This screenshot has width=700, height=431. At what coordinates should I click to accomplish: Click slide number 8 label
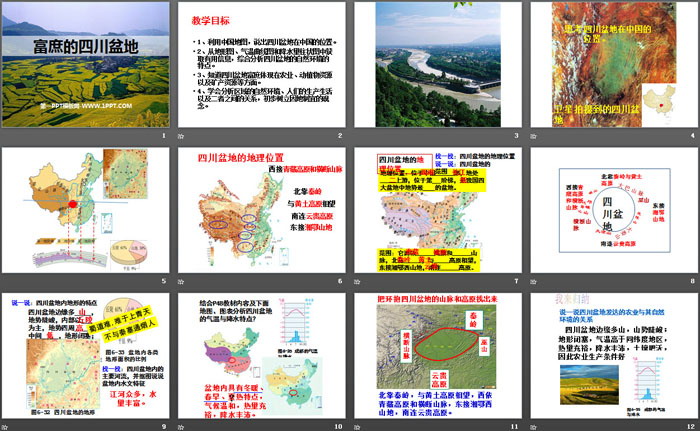pos(693,281)
